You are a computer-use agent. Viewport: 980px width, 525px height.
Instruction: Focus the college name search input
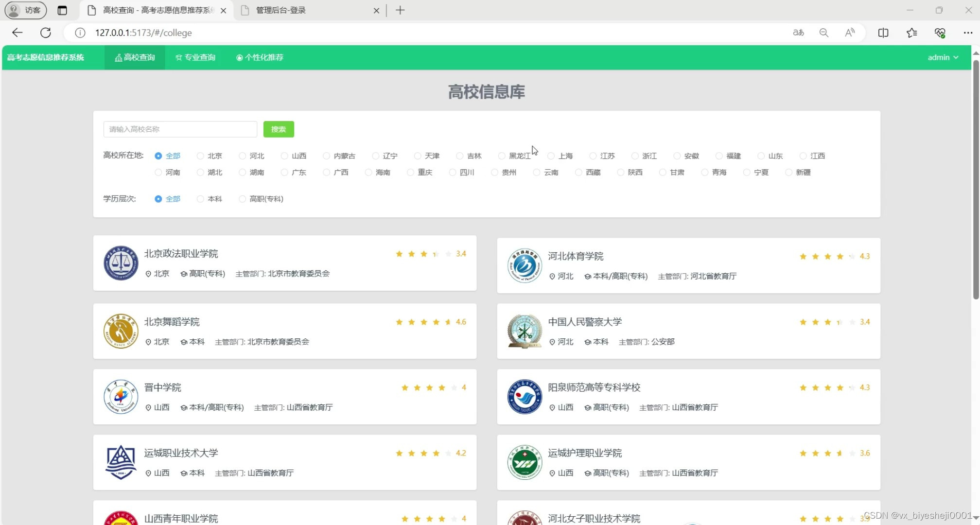click(x=180, y=129)
